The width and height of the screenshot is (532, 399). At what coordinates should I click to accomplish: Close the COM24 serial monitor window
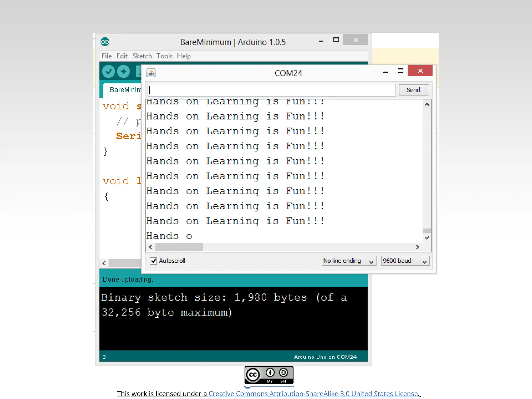point(420,71)
